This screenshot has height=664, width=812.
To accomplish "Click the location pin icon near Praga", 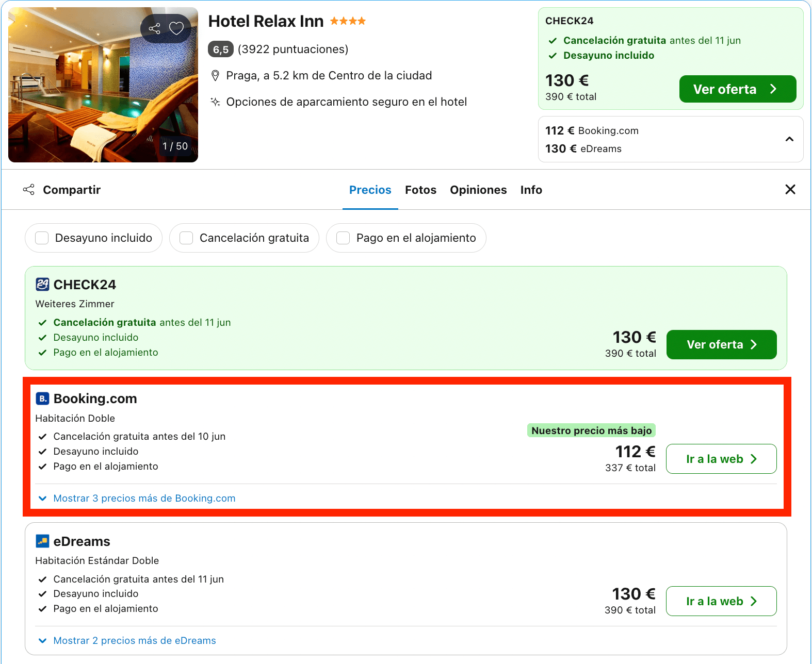I will [x=216, y=76].
